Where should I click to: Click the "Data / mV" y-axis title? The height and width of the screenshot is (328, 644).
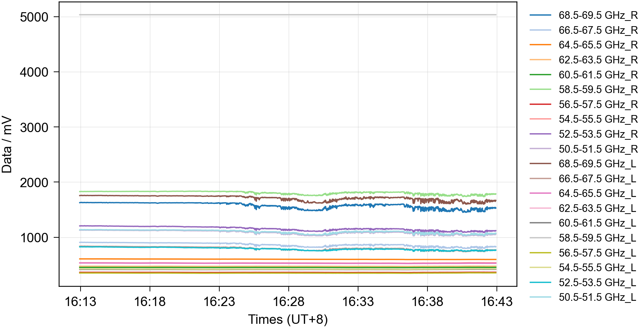[7, 144]
